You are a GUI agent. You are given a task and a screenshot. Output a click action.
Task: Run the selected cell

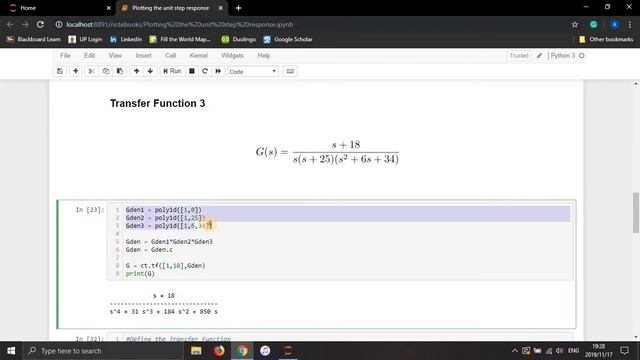(x=172, y=71)
